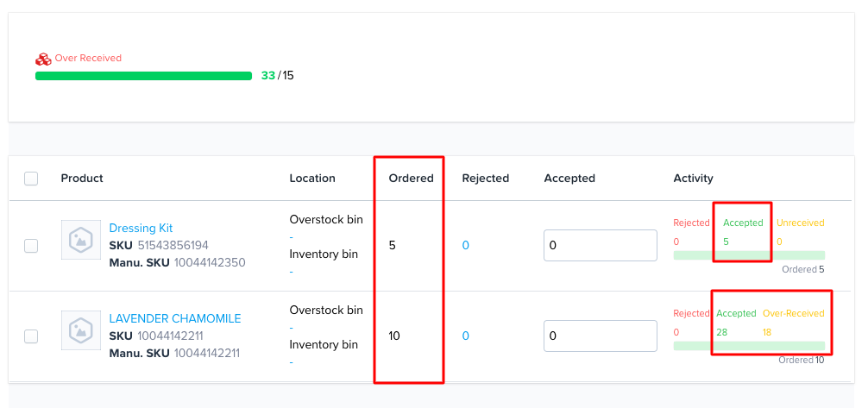Click the Rejected count for LAVENDER CHAMOMILE

click(x=465, y=336)
